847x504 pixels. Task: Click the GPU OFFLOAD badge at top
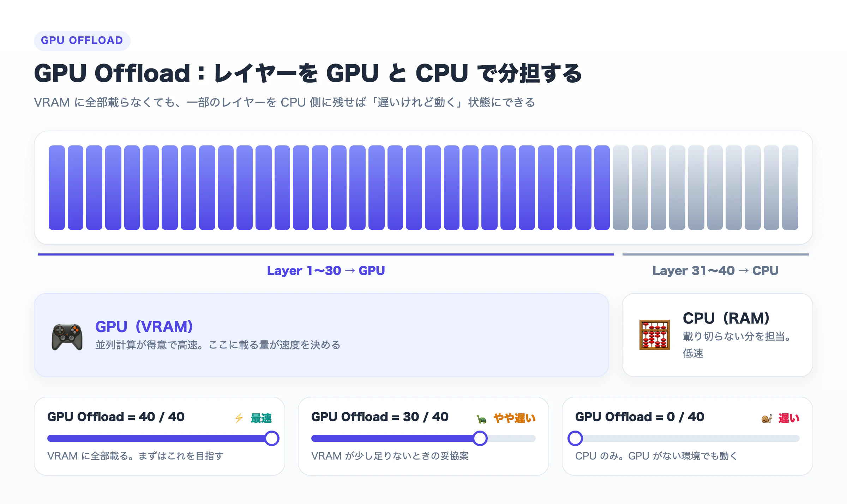[82, 41]
